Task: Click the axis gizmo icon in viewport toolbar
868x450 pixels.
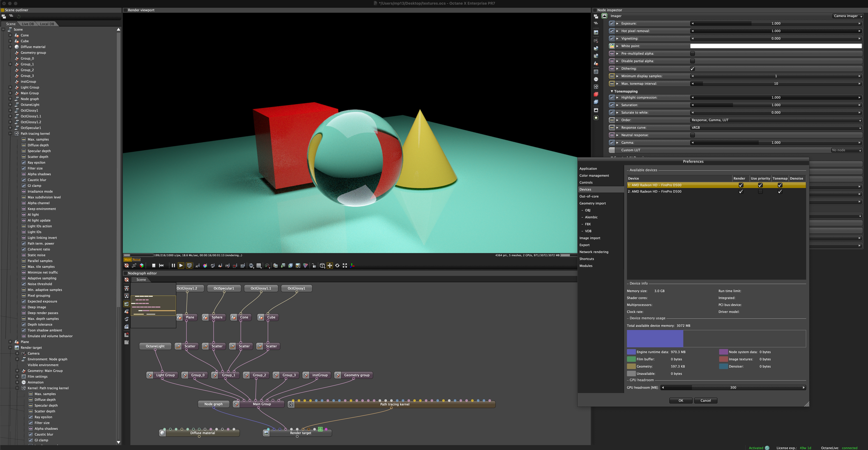Action: [352, 266]
